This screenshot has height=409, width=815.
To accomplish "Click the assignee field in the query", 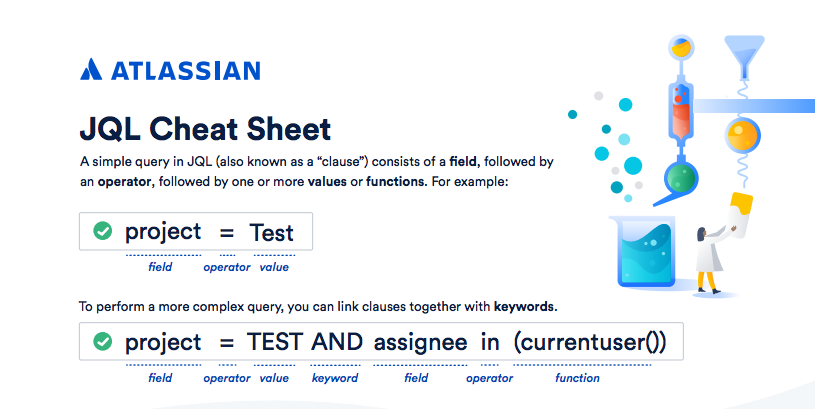I will pos(420,343).
